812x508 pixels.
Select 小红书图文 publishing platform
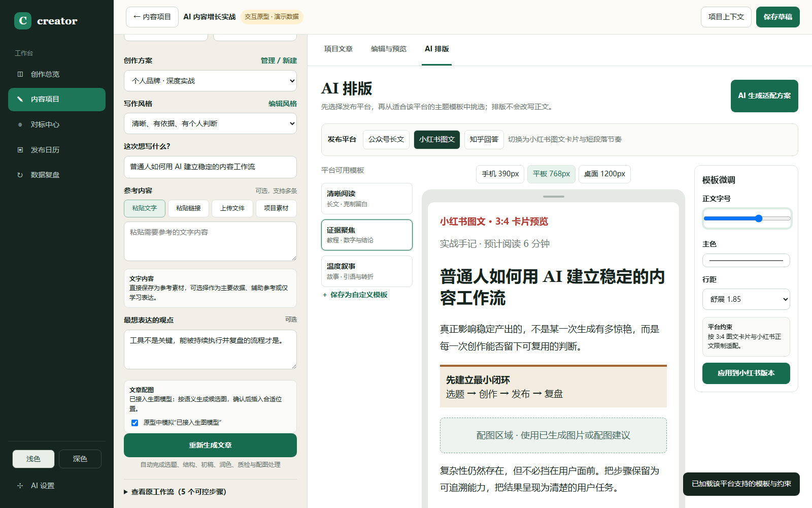(x=437, y=139)
